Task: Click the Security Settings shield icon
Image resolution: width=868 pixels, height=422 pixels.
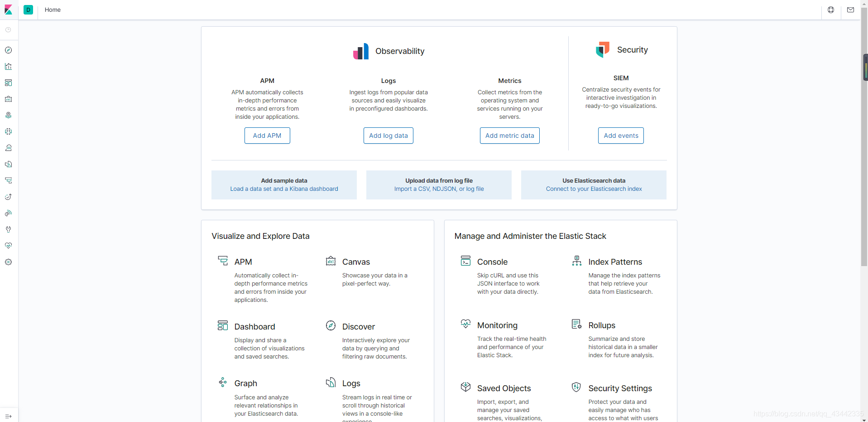Action: tap(576, 387)
